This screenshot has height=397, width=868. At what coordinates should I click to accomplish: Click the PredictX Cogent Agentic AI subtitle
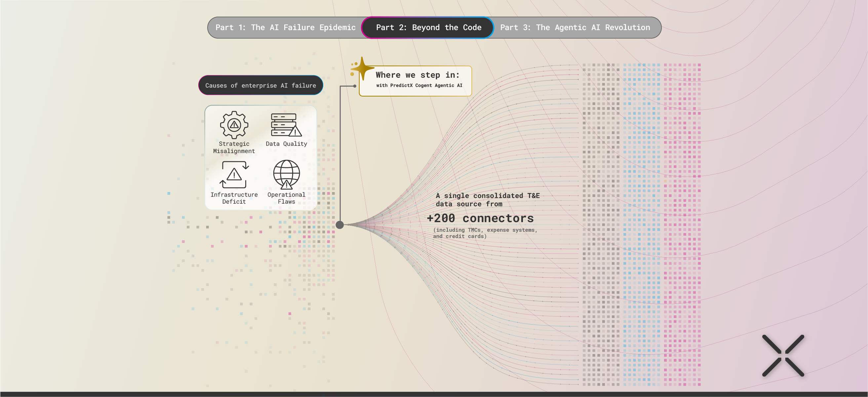(x=419, y=86)
